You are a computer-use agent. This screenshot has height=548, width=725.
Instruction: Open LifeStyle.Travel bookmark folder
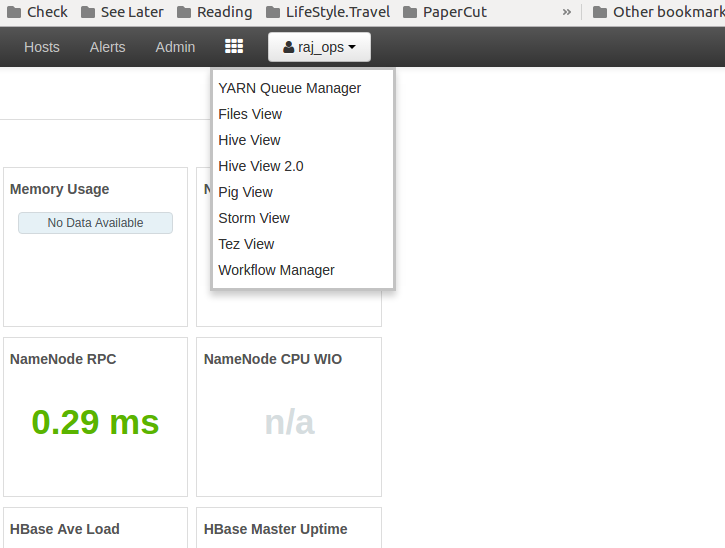click(x=328, y=12)
